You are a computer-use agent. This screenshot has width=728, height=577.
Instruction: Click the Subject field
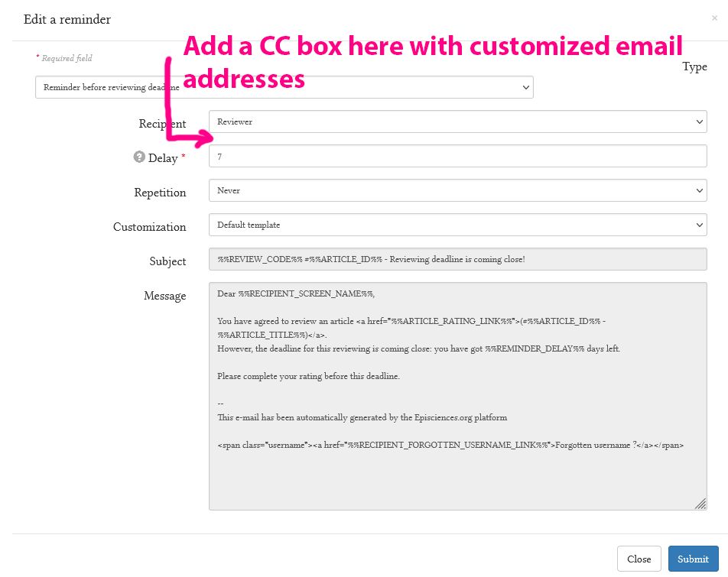[x=458, y=259]
